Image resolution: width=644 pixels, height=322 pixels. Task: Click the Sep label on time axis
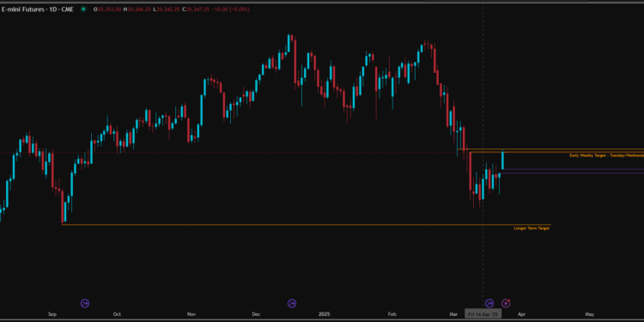click(x=52, y=314)
